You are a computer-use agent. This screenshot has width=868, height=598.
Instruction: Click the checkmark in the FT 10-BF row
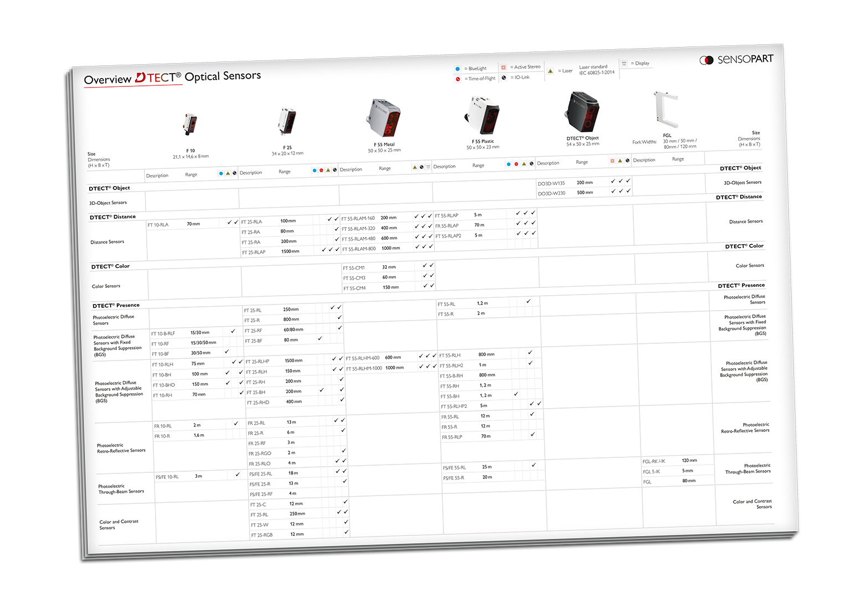coord(226,352)
